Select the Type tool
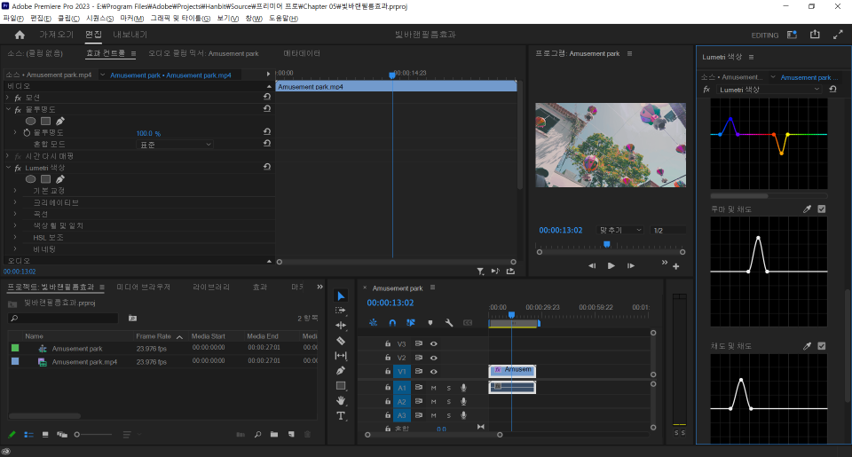 (341, 416)
